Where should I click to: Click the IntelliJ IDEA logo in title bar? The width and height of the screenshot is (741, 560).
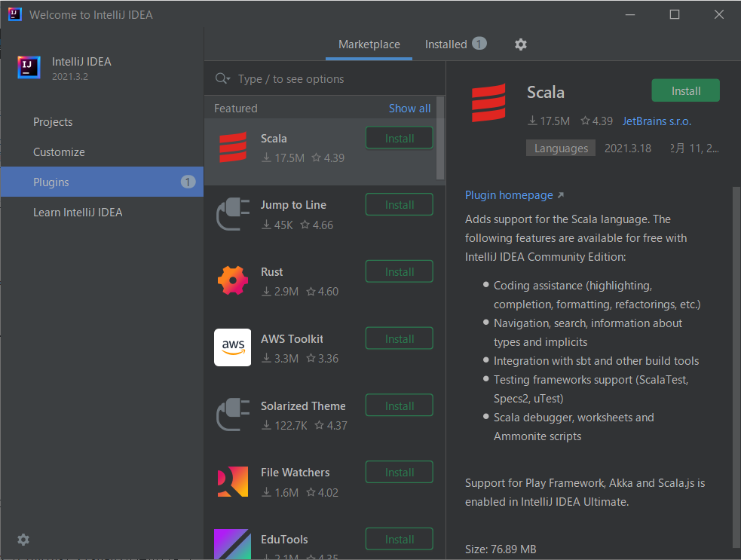(x=14, y=14)
